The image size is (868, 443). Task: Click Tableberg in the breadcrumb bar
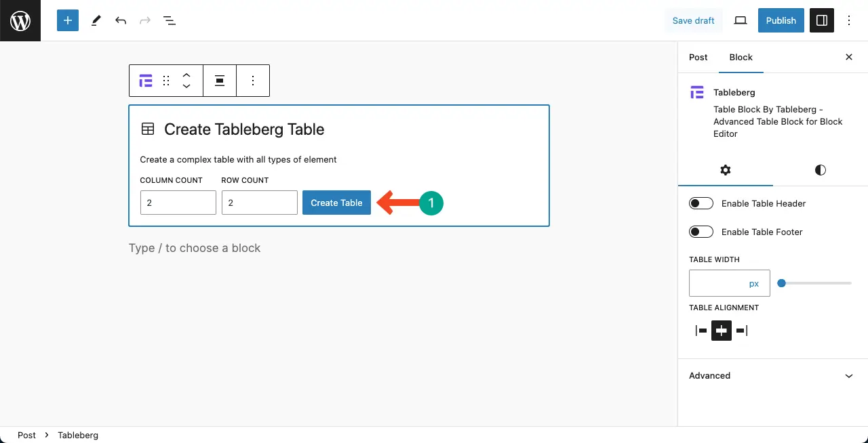(x=78, y=435)
